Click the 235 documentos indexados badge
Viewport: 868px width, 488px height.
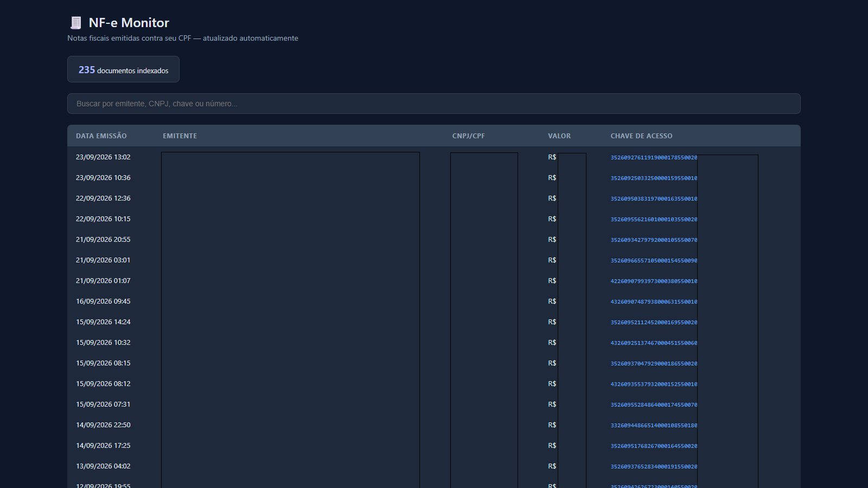click(x=123, y=69)
